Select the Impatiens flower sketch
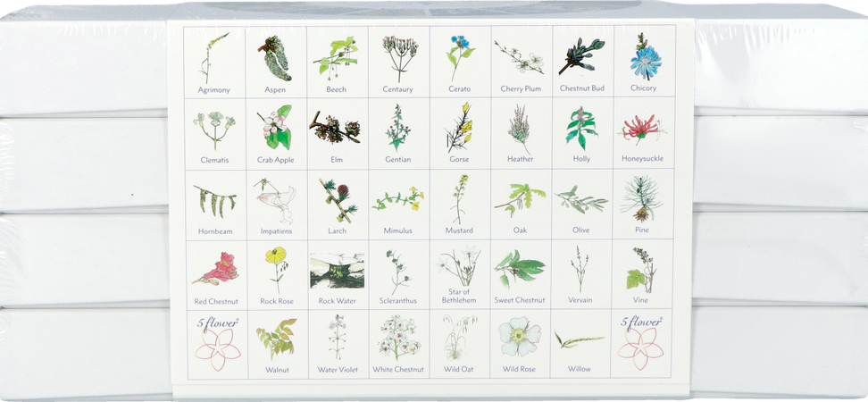This screenshot has width=868, height=402. [275, 200]
